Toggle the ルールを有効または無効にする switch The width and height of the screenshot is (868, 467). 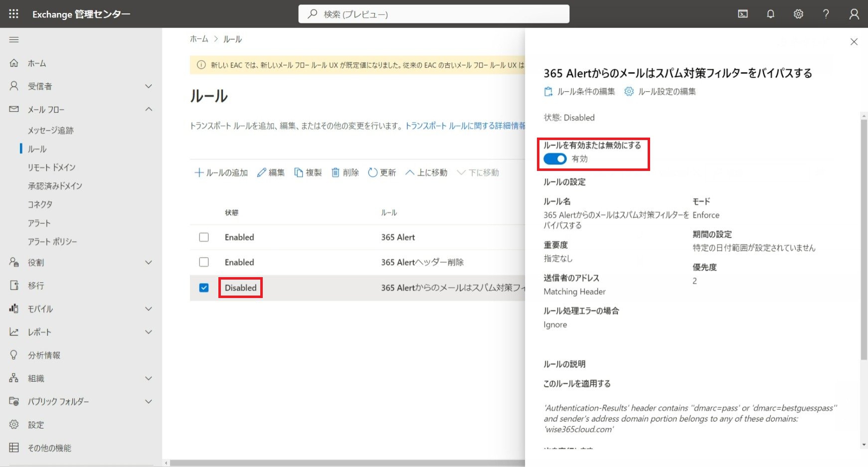tap(555, 159)
